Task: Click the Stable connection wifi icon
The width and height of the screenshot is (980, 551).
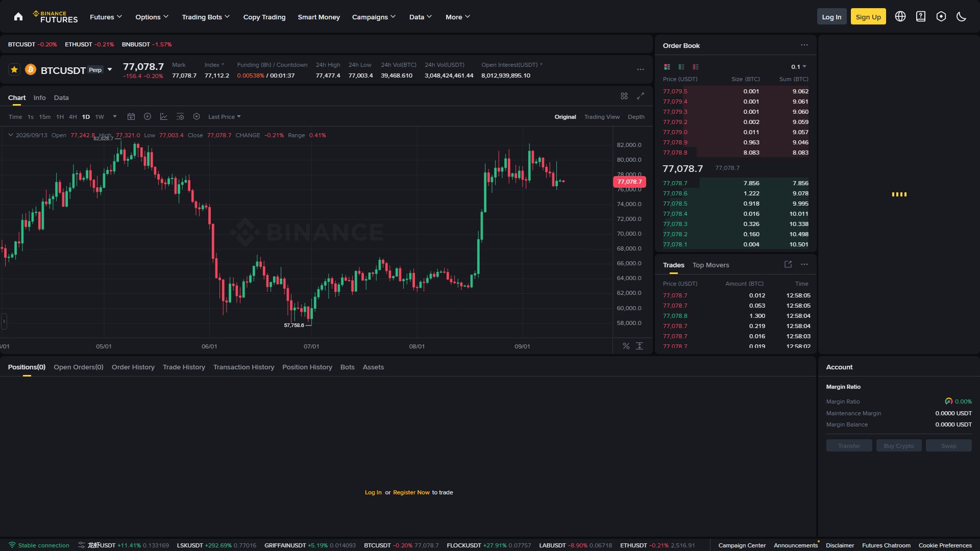Action: [x=12, y=545]
